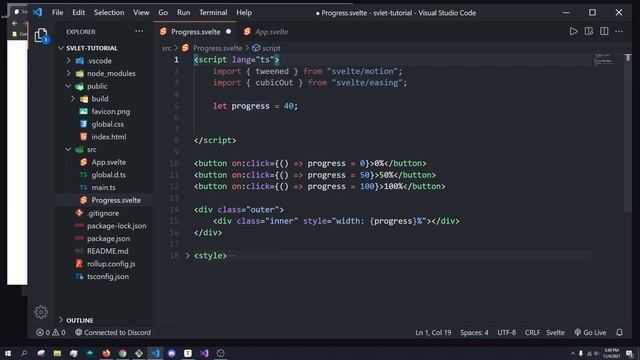Open the Run menu
The height and width of the screenshot is (360, 640).
tap(183, 13)
